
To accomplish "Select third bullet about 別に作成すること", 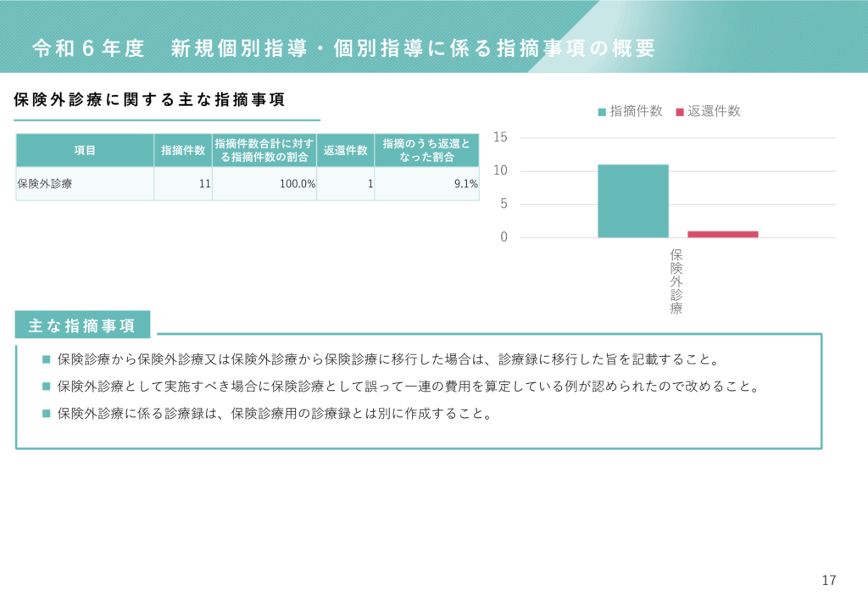I will (x=275, y=414).
